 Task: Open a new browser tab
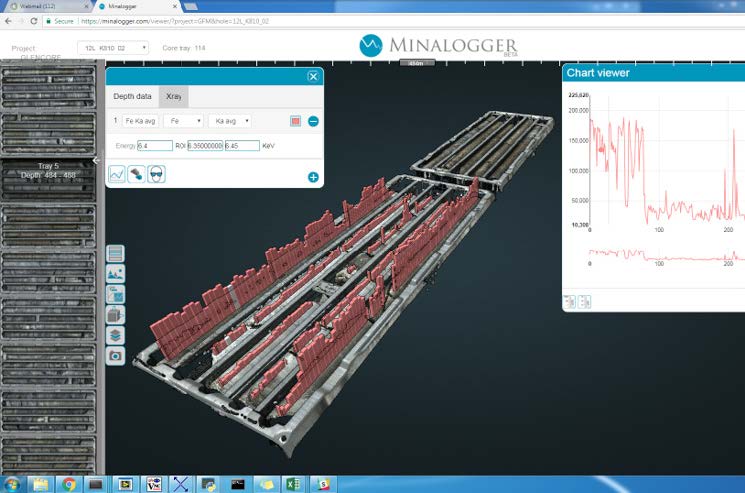point(191,7)
